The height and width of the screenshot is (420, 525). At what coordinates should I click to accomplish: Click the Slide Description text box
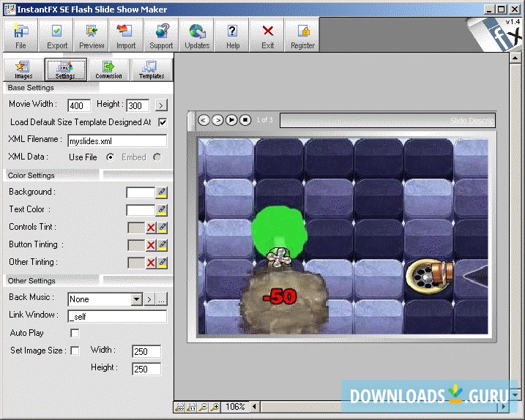(387, 120)
